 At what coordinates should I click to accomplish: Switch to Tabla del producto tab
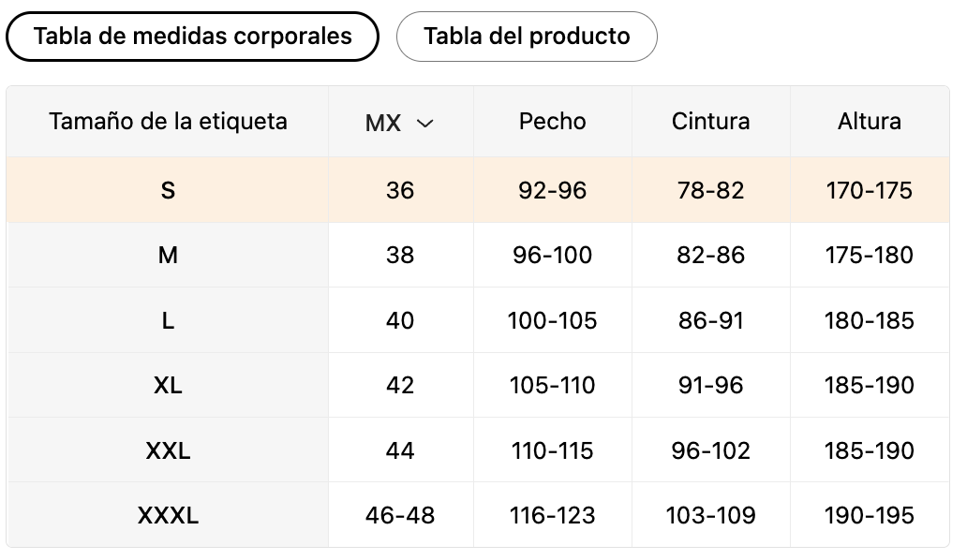pos(527,37)
